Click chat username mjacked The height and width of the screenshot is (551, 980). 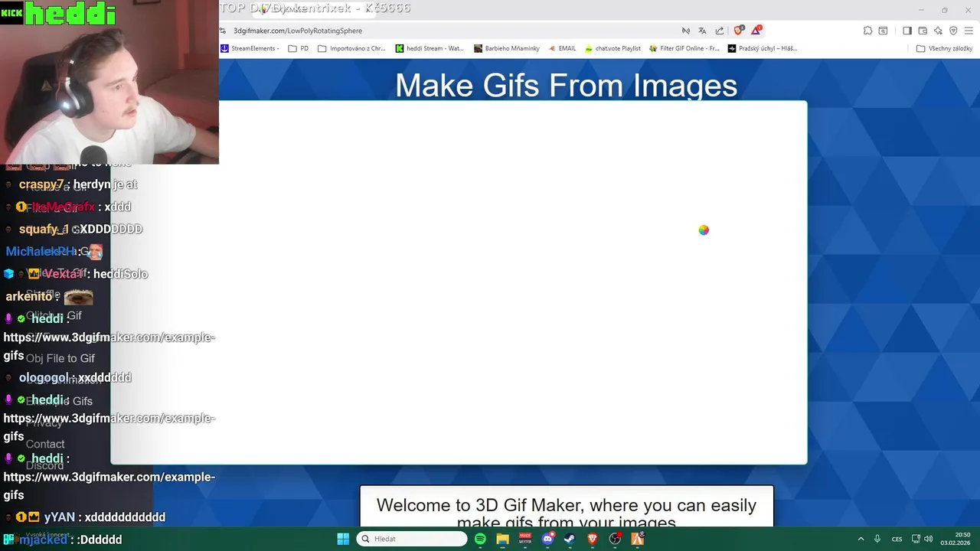coord(43,540)
